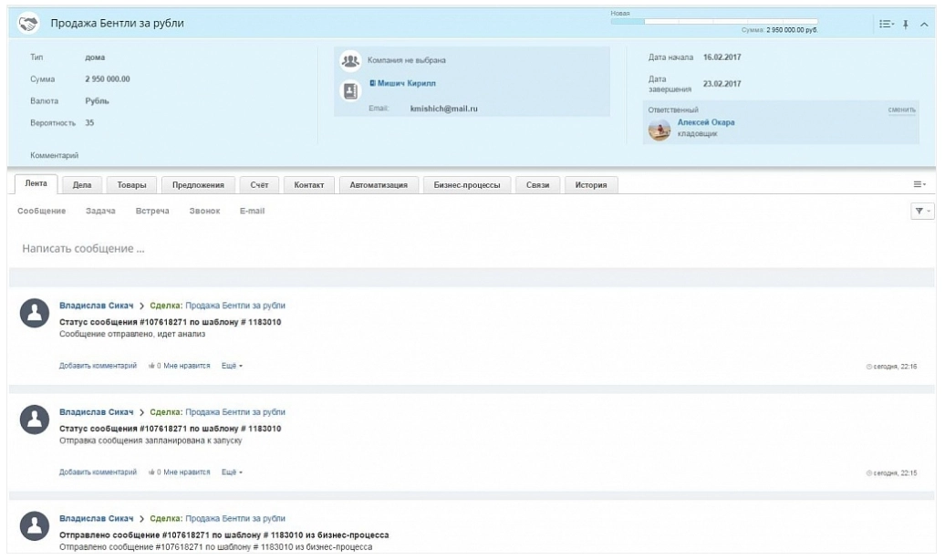Viewport: 945px width, 560px height.
Task: Click the handshake deal icon in header
Action: point(29,23)
